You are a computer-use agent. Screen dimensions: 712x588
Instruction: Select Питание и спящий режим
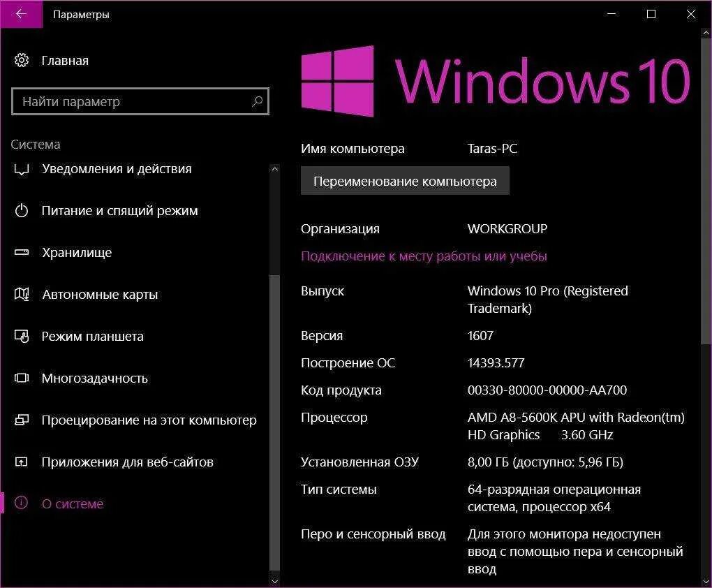coord(120,211)
